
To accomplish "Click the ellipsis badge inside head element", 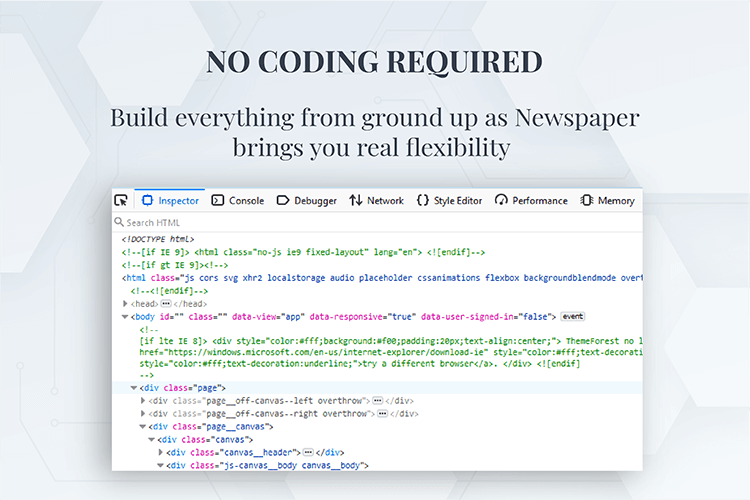I will [166, 303].
